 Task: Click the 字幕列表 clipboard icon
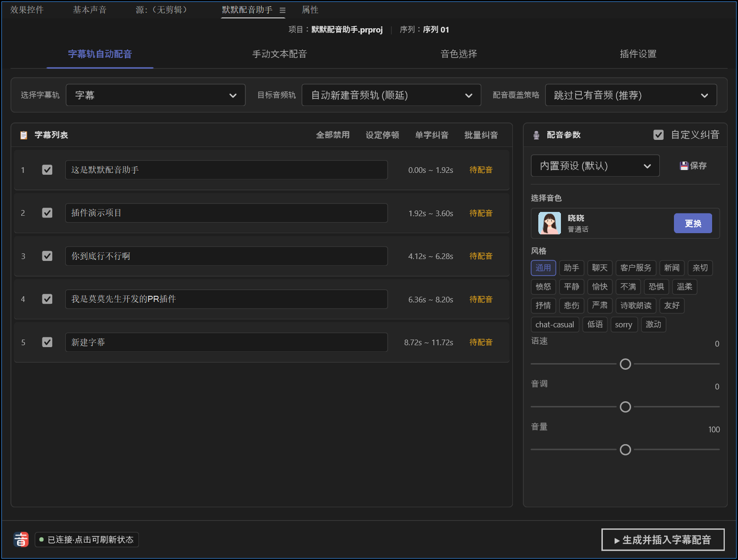(x=24, y=135)
